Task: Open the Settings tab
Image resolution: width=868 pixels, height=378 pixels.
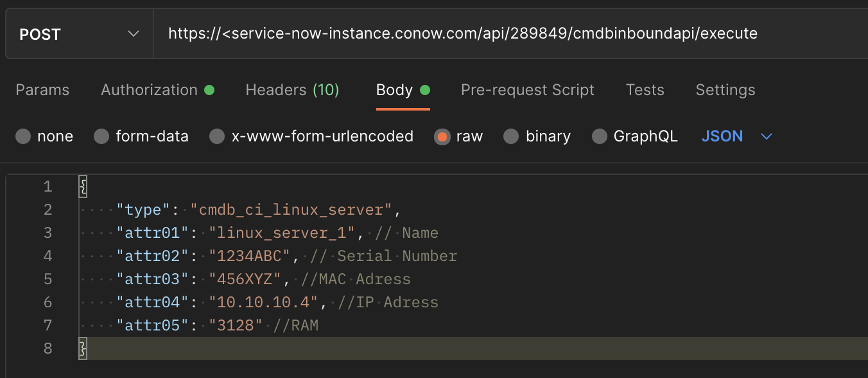Action: point(725,90)
